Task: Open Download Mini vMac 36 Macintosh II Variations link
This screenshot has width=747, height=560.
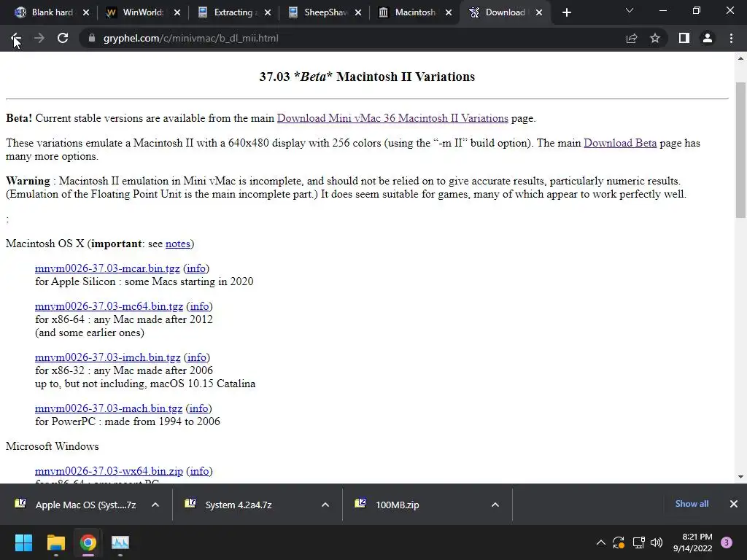Action: pos(392,118)
